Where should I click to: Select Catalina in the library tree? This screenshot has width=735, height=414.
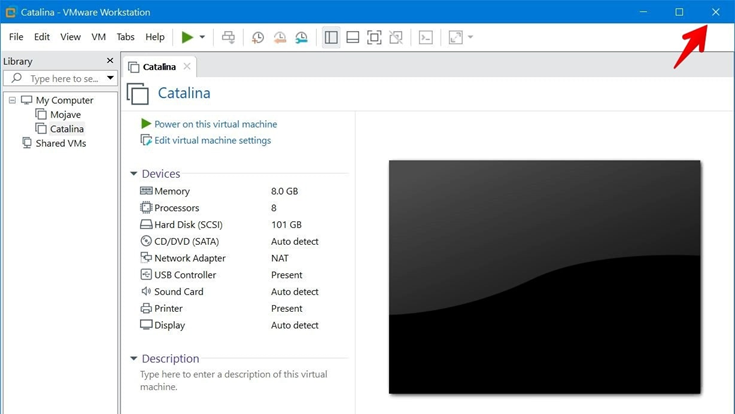[x=67, y=128]
